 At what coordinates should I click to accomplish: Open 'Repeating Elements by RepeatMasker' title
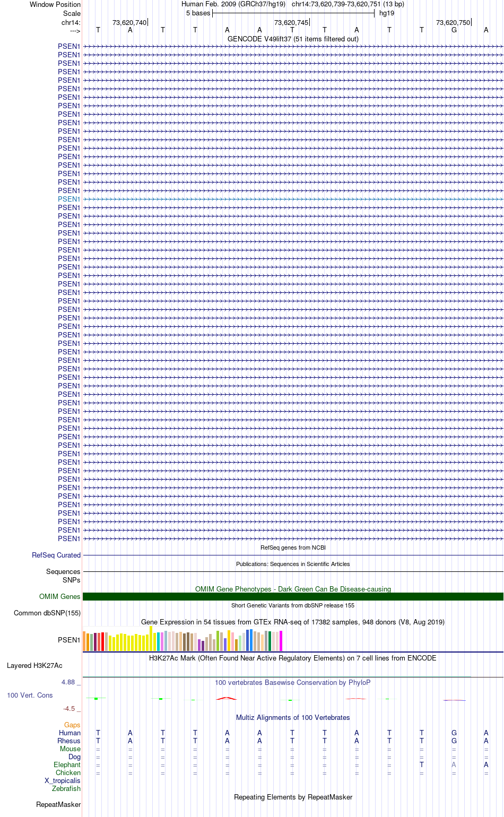(x=293, y=797)
